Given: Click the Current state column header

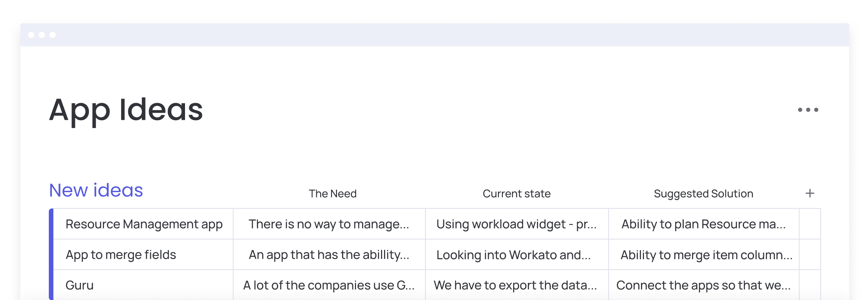Looking at the screenshot, I should 516,193.
